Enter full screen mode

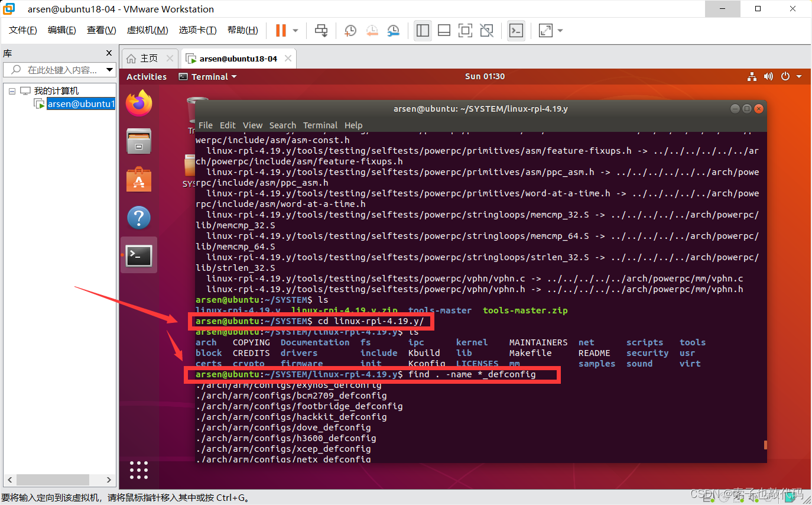[x=465, y=30]
